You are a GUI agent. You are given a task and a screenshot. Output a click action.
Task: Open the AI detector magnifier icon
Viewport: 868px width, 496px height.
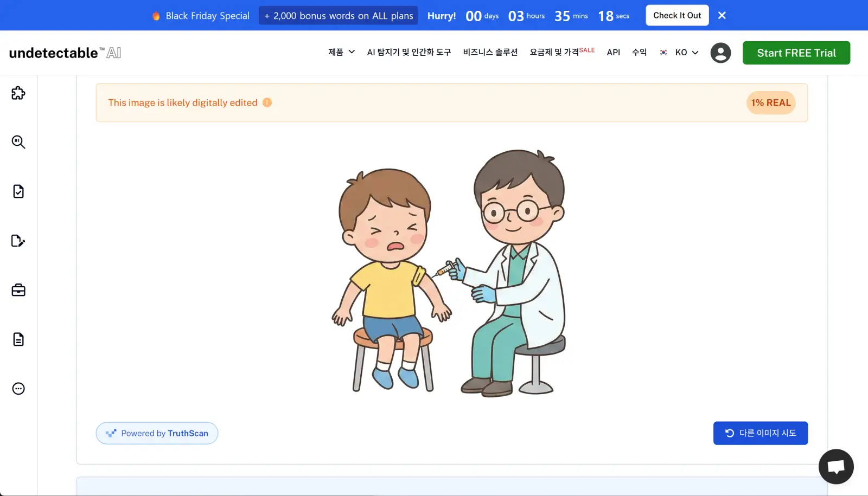[x=18, y=142]
